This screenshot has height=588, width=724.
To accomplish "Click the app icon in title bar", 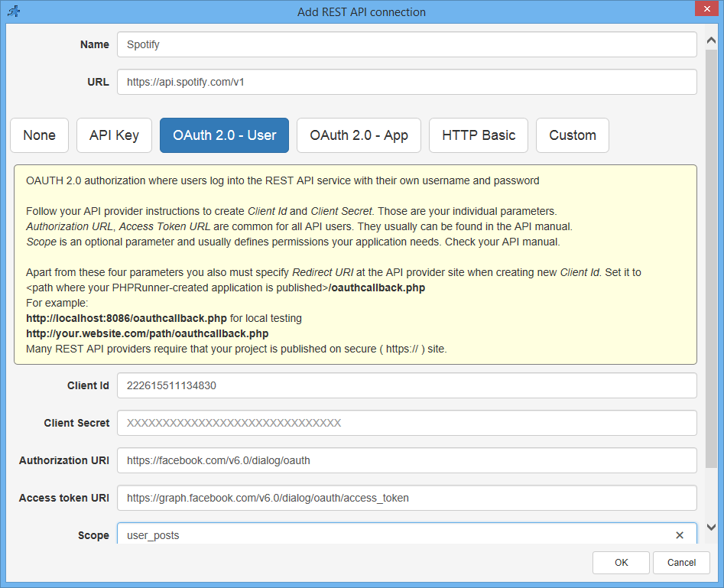I will click(x=14, y=11).
